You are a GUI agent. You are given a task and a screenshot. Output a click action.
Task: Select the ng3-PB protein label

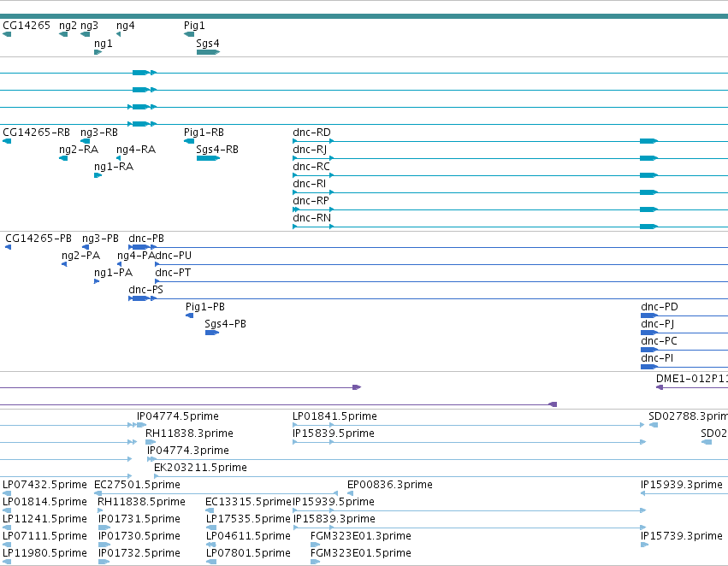point(100,239)
